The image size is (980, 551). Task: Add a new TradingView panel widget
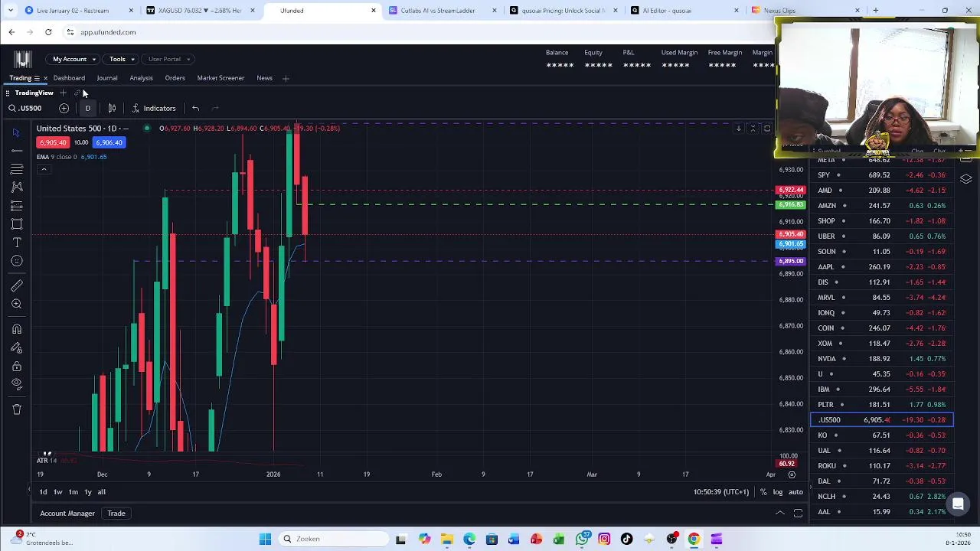64,93
